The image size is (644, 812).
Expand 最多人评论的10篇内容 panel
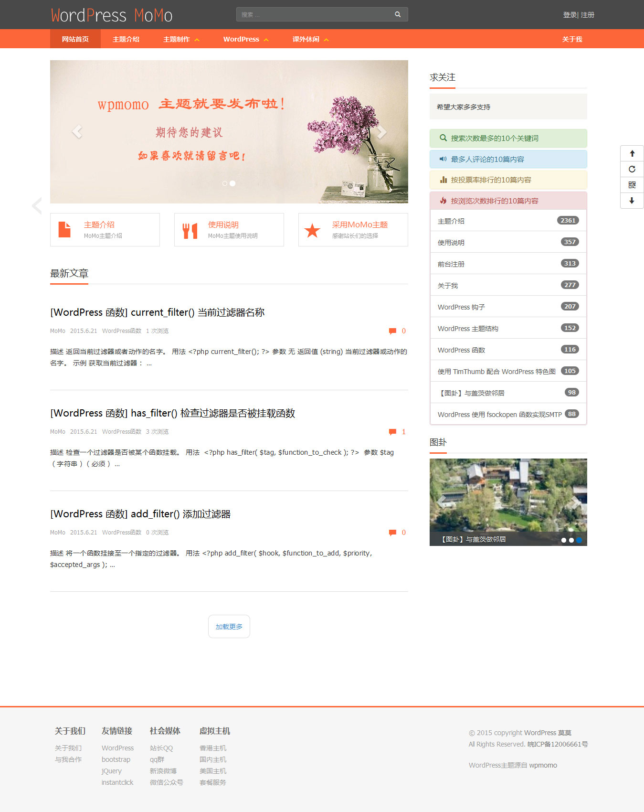(508, 159)
